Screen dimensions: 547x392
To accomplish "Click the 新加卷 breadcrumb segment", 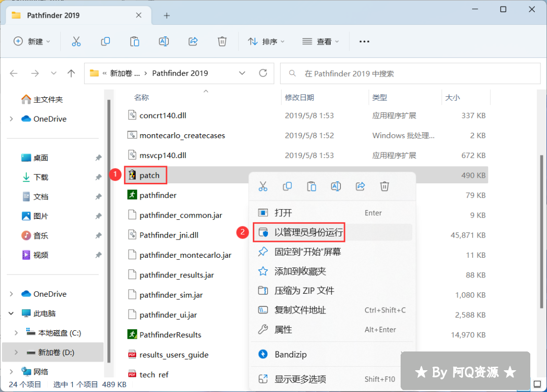I will click(x=125, y=73).
